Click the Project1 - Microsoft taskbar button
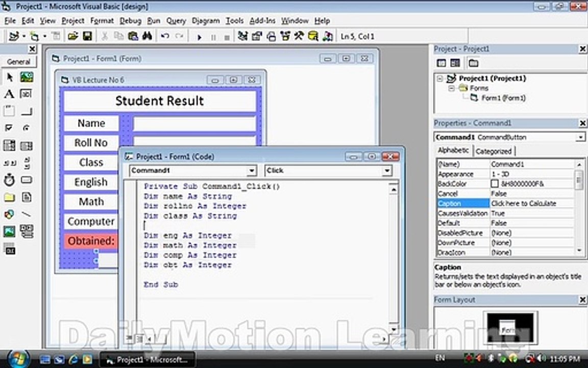 (148, 360)
